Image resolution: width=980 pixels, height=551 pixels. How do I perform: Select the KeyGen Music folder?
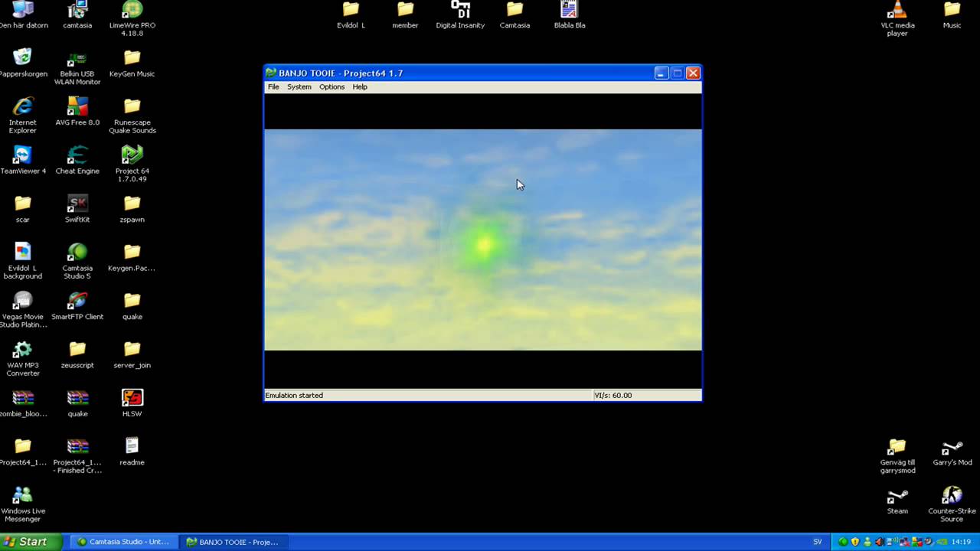[x=132, y=63]
